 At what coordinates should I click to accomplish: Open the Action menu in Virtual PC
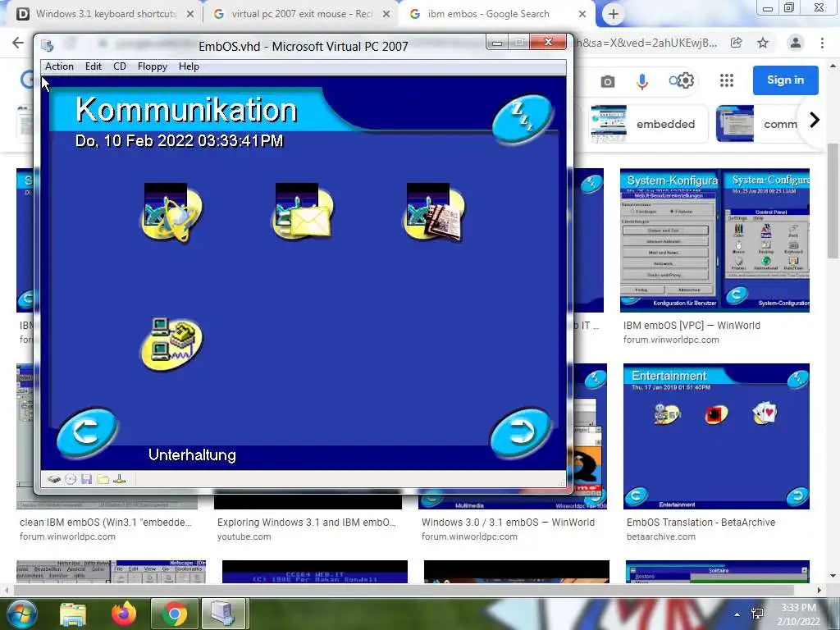[x=59, y=66]
